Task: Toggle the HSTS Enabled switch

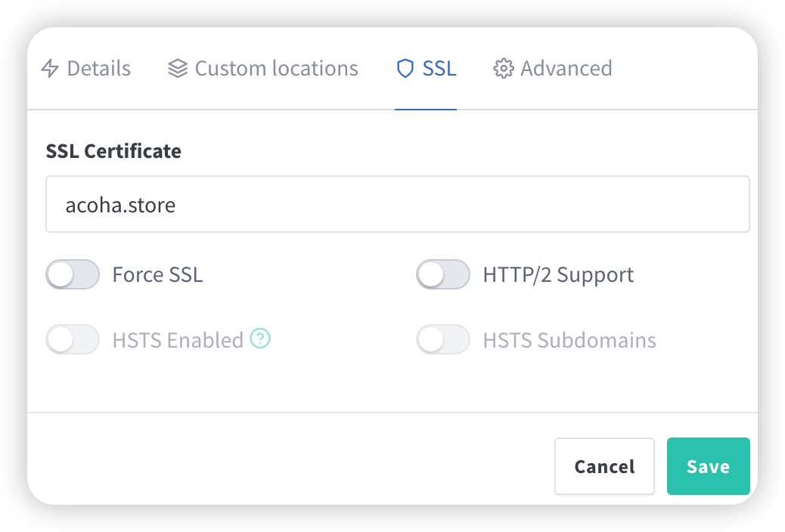Action: click(x=73, y=340)
